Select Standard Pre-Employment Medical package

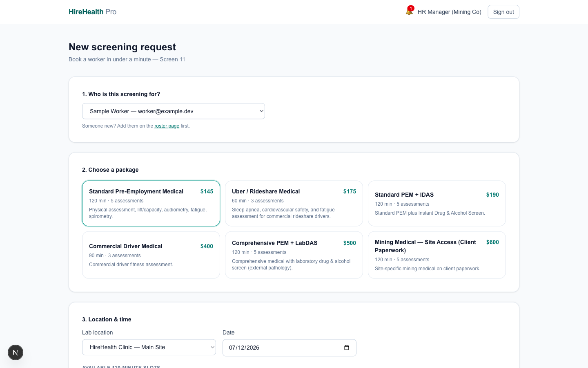coord(151,203)
